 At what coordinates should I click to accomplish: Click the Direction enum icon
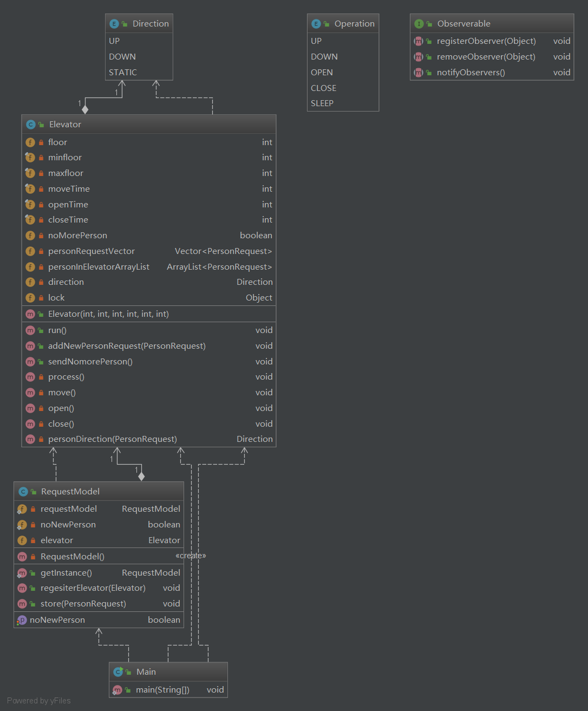(x=114, y=24)
